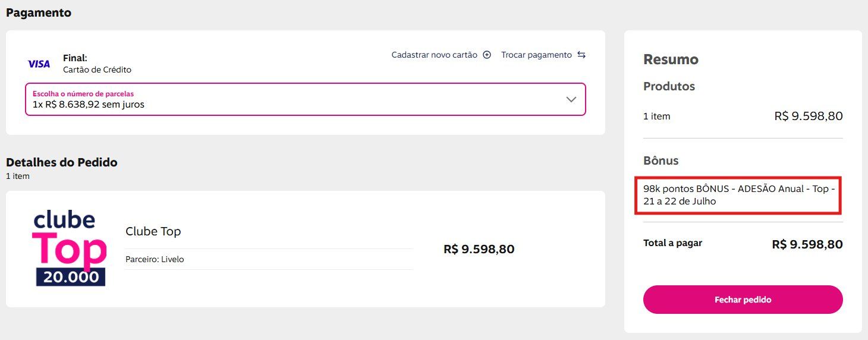This screenshot has width=868, height=340.
Task: Select the 'Clube Top' product name
Action: coord(153,231)
